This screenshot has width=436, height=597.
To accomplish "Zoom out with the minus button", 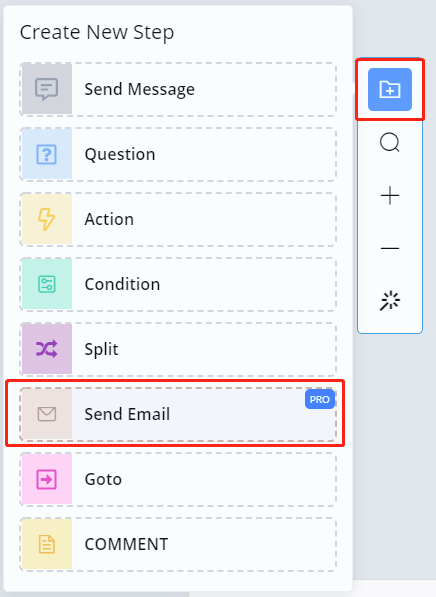I will click(390, 249).
